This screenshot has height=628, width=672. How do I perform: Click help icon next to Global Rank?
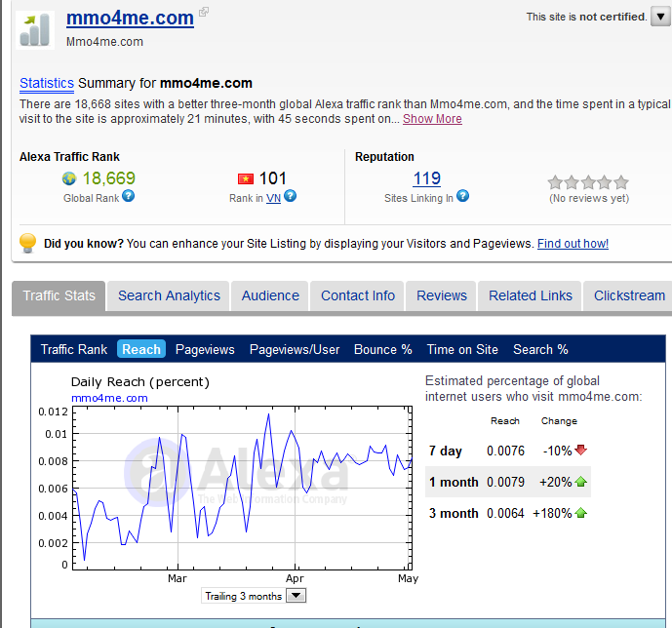pos(128,196)
